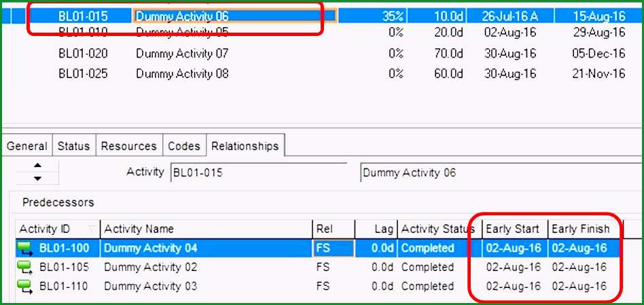Click the relationship icon for BL01-110
Screen dimensions: 644x305
25,286
